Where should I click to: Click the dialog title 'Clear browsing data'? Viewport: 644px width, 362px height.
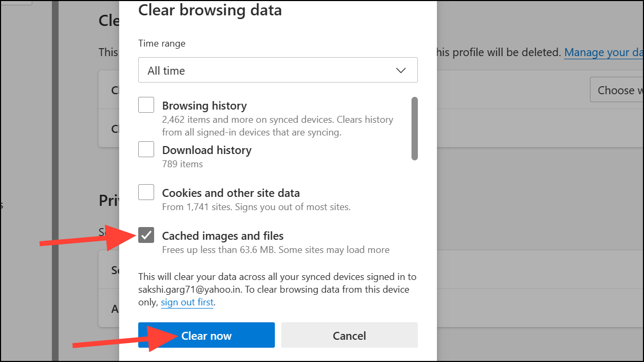(x=210, y=10)
